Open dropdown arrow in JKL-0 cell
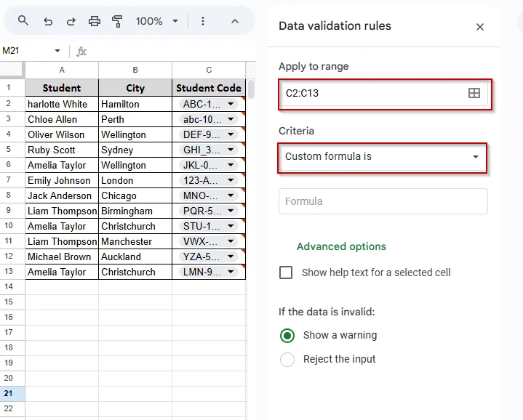The height and width of the screenshot is (420, 523). (231, 165)
